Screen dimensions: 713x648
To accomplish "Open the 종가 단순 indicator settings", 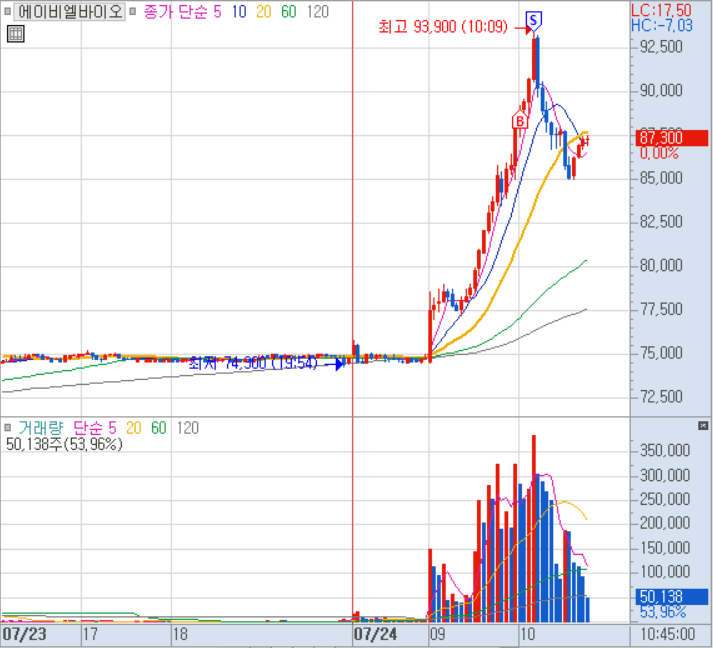I will tap(174, 12).
